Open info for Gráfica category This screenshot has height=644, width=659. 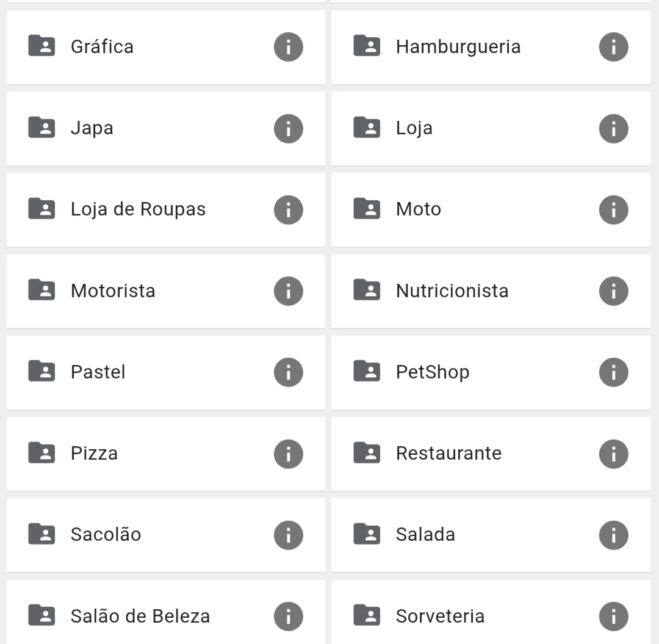[288, 47]
